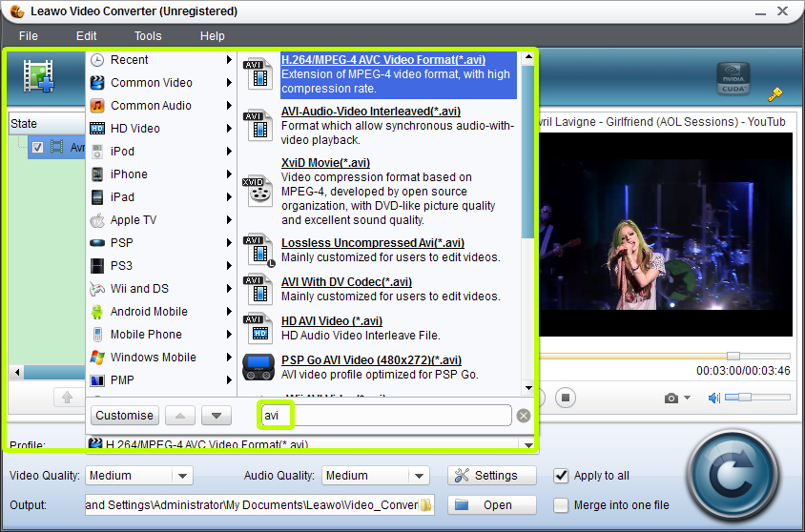
Task: Enable Merge into one file checkbox
Action: pos(561,505)
